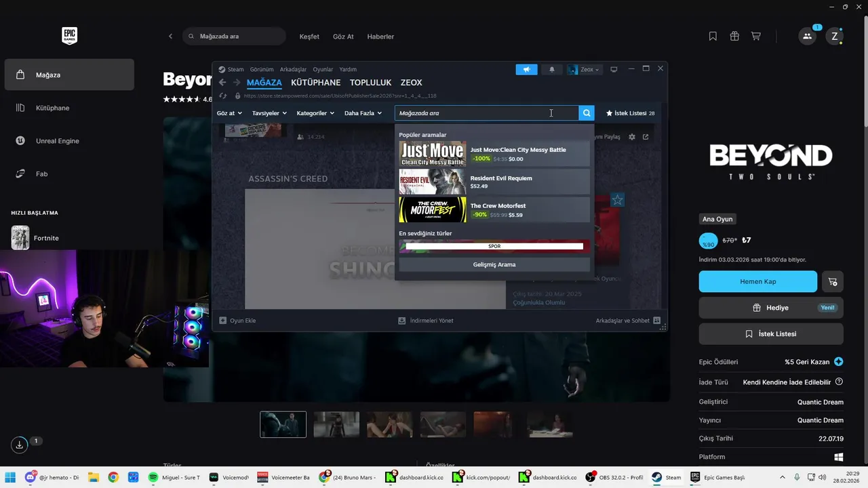Click Oyun Ekle plus icon in Steam
The width and height of the screenshot is (868, 488).
coord(223,321)
